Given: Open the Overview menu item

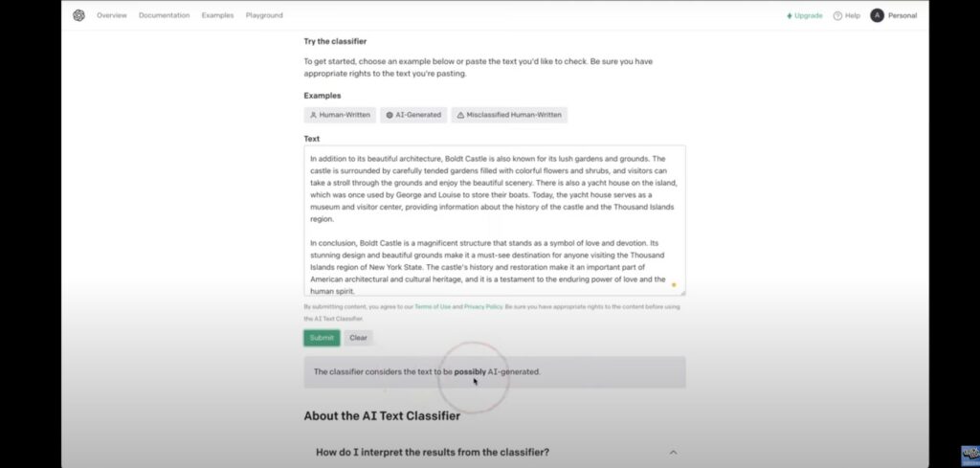Looking at the screenshot, I should (x=112, y=15).
